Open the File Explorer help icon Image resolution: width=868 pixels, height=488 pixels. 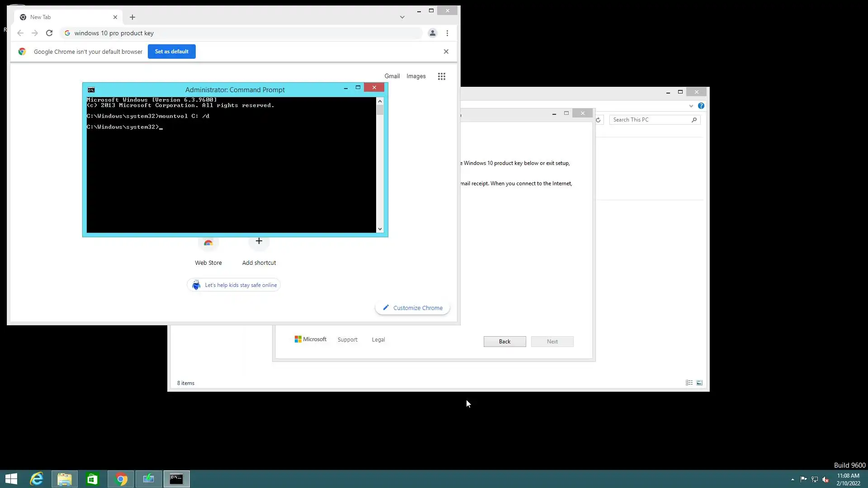click(x=701, y=106)
